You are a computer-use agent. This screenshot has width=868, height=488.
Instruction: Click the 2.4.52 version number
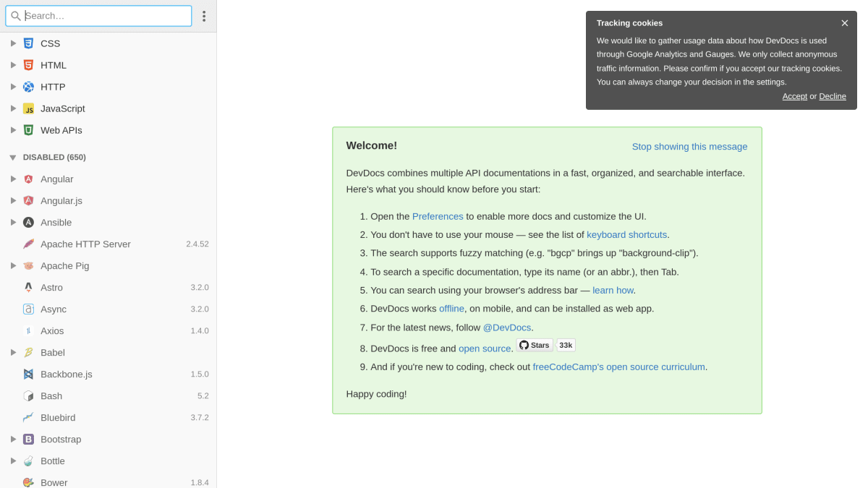tap(197, 244)
